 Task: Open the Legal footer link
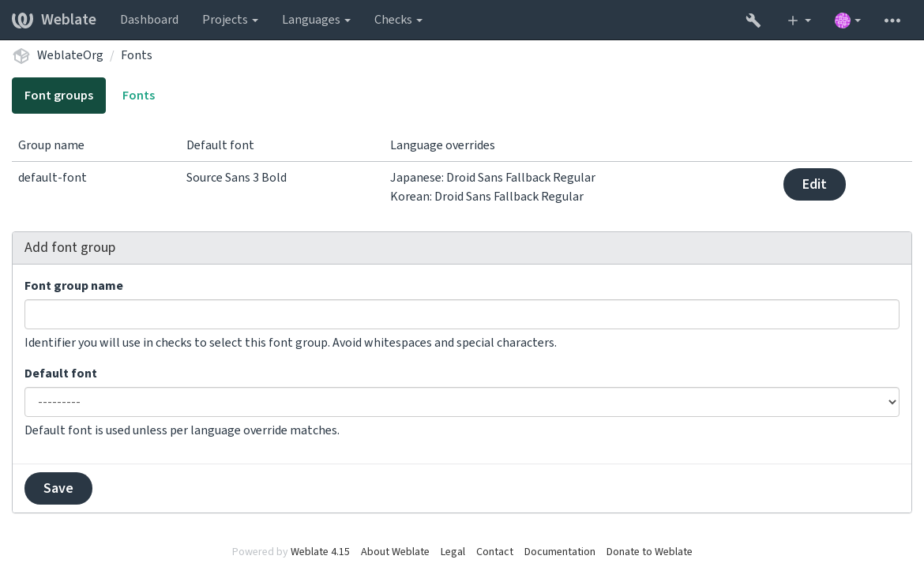[453, 551]
